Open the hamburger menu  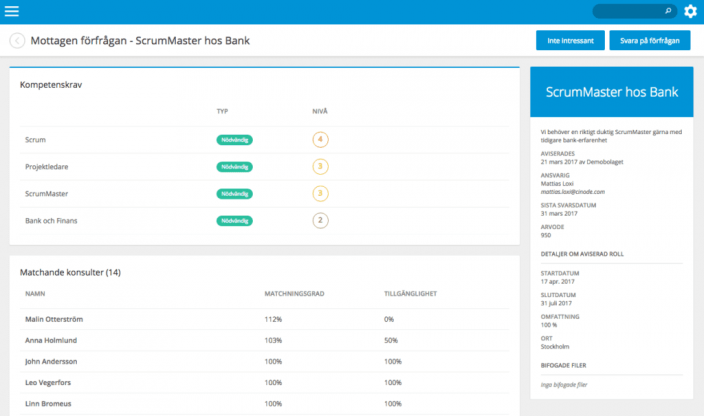point(12,11)
